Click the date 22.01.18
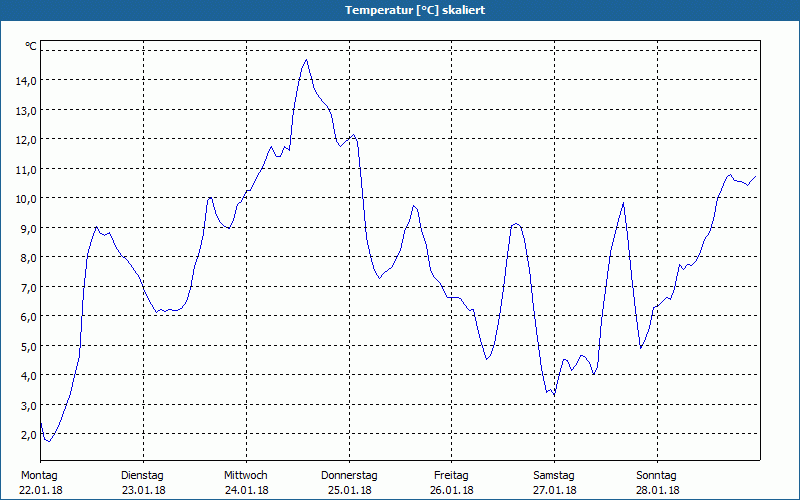The image size is (800, 500). [41, 490]
